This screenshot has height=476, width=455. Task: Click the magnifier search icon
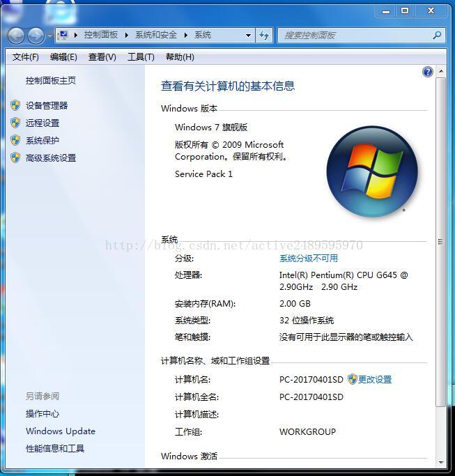click(437, 36)
